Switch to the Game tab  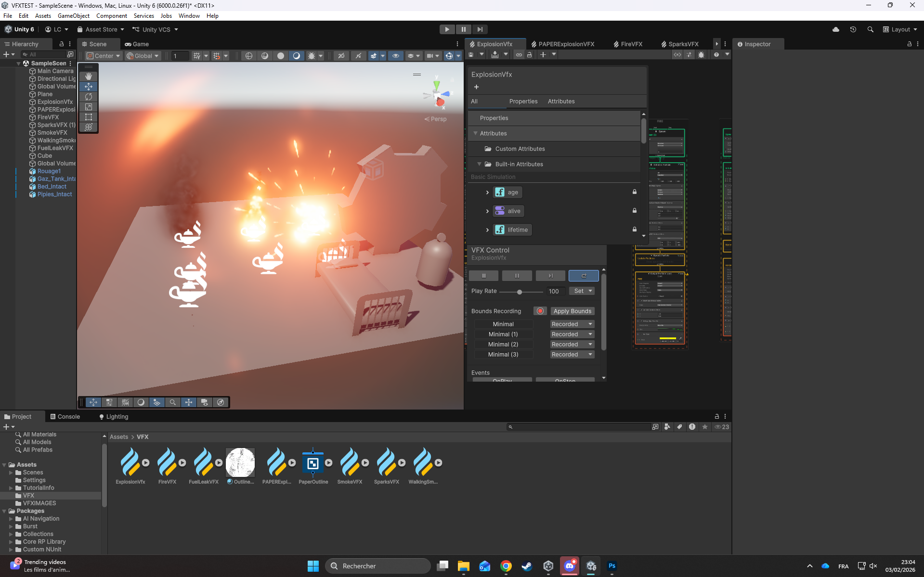(x=137, y=44)
